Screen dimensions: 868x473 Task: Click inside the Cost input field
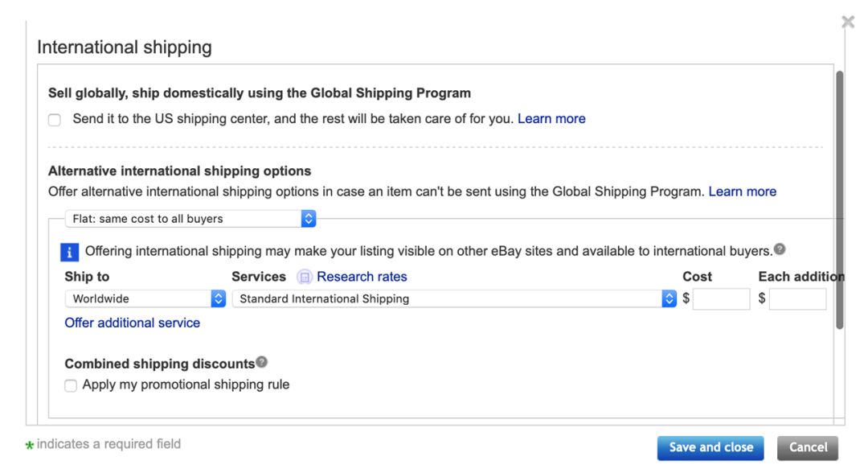point(722,298)
